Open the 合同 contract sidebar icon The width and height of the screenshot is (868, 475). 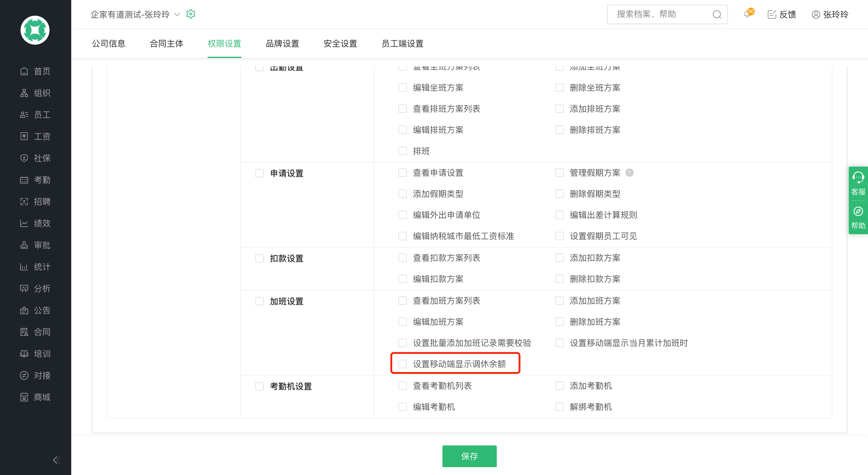point(24,332)
